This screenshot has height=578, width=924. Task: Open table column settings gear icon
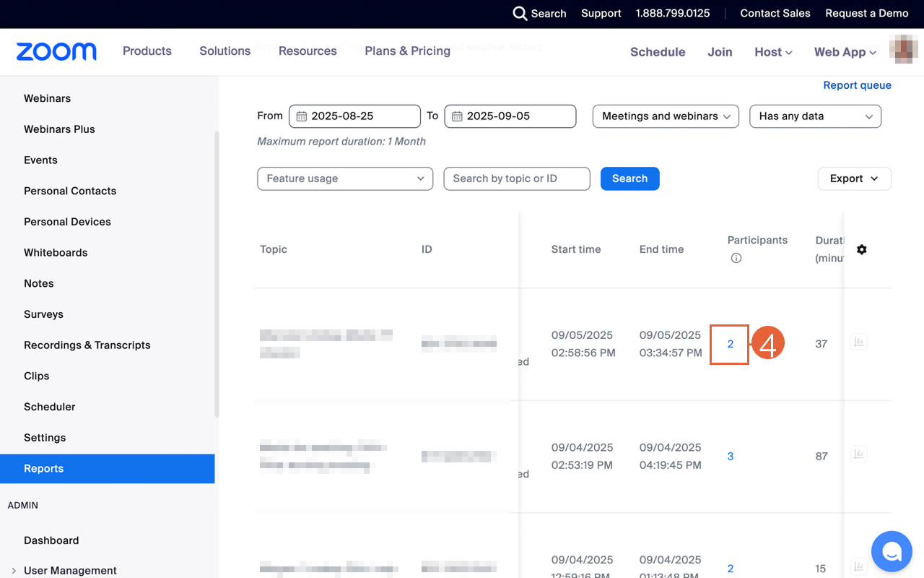[x=861, y=249]
